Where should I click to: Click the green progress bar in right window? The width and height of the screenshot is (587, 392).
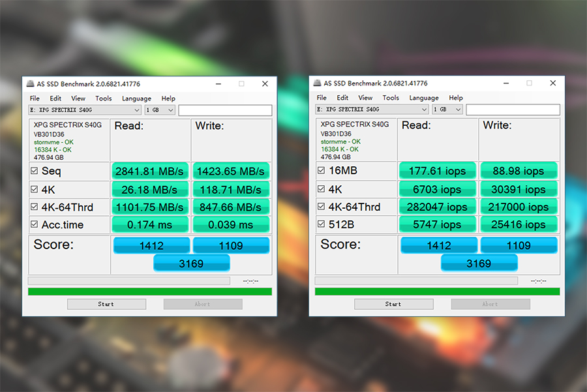437,292
